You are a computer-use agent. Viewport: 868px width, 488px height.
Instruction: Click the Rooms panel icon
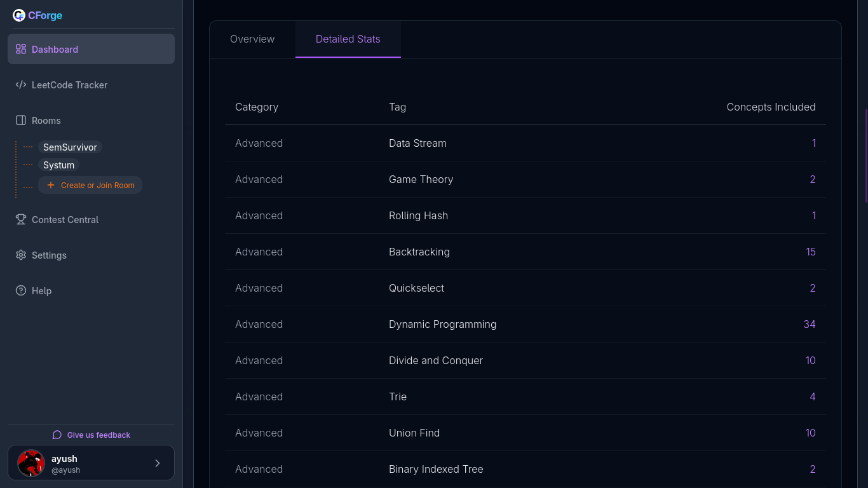coord(20,120)
